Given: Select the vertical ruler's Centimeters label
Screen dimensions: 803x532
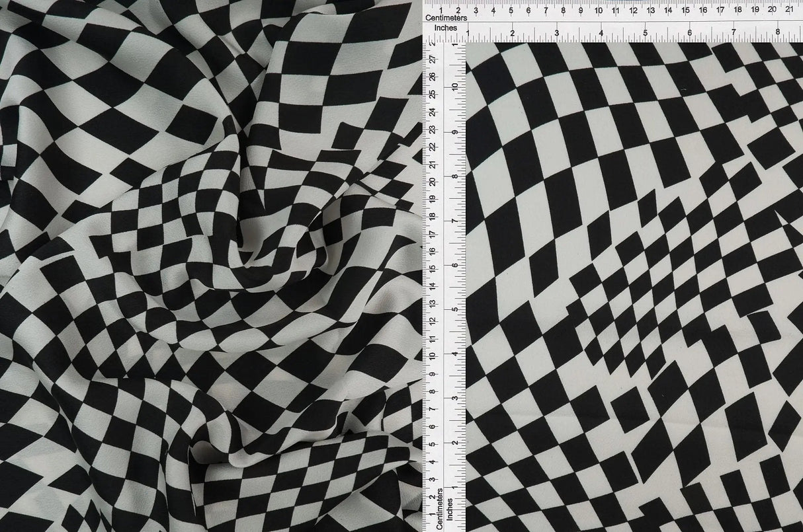Looking at the screenshot, I should 440,507.
